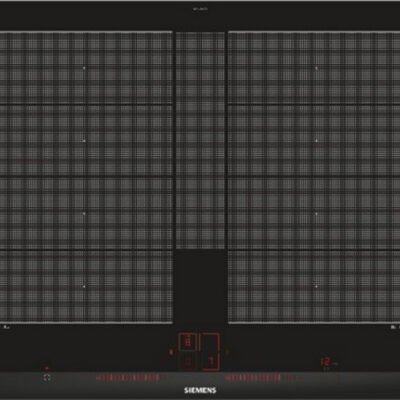Select the bottom segment of right flex zone

[314, 286]
